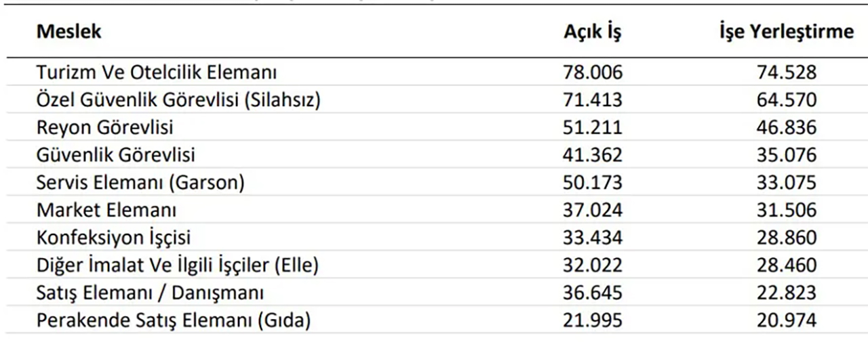The image size is (868, 342).
Task: Click the 78.006 open jobs value
Action: 592,72
